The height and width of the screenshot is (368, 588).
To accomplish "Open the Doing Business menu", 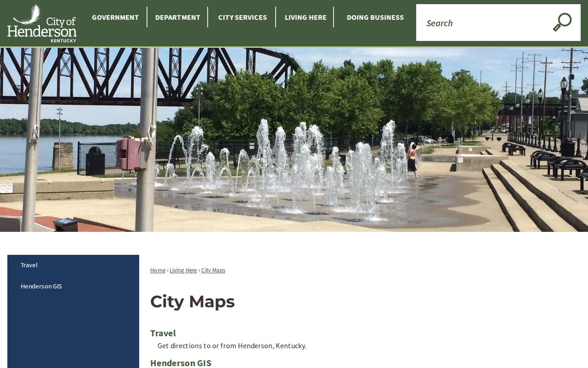I will coord(375,17).
